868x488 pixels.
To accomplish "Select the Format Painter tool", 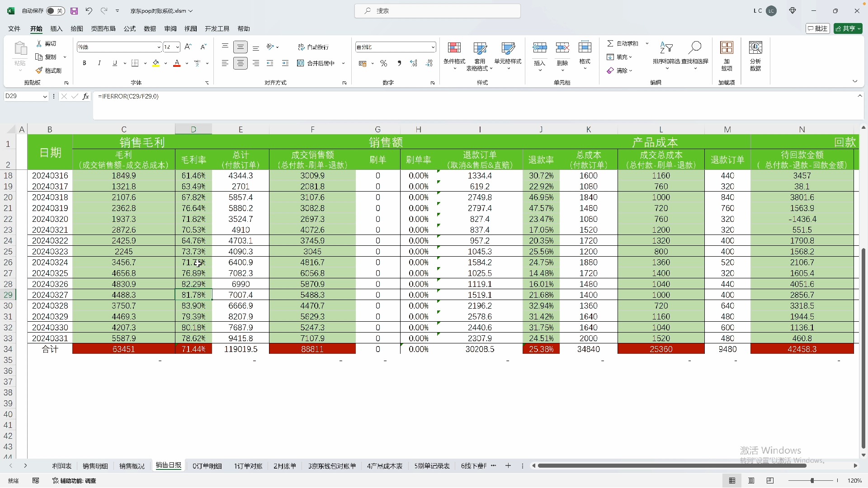I will tap(49, 70).
